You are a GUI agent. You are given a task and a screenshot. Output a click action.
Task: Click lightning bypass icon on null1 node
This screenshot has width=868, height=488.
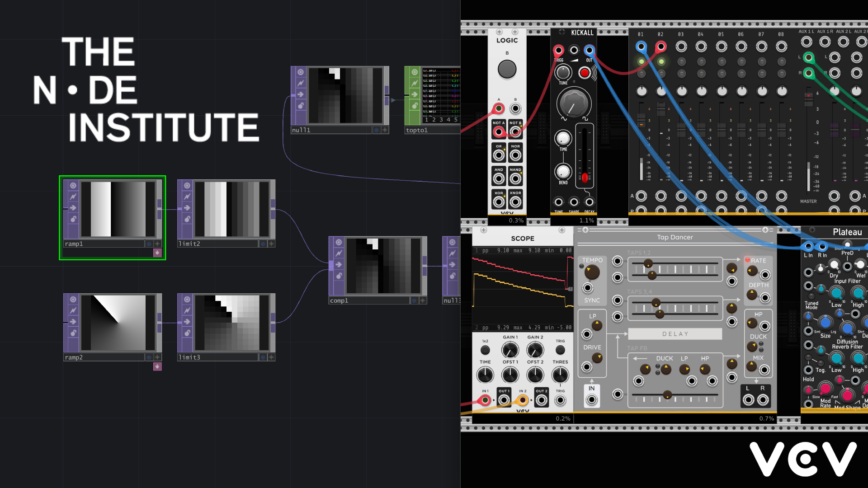(300, 83)
